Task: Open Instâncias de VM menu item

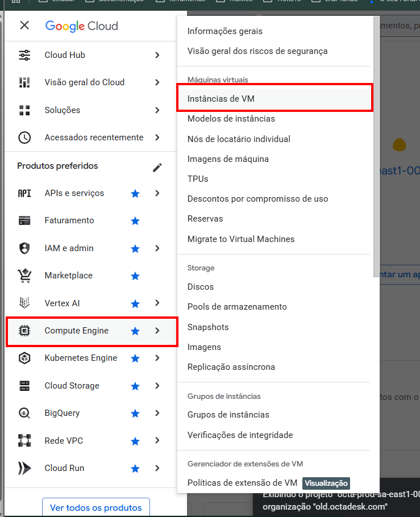Action: pyautogui.click(x=221, y=99)
